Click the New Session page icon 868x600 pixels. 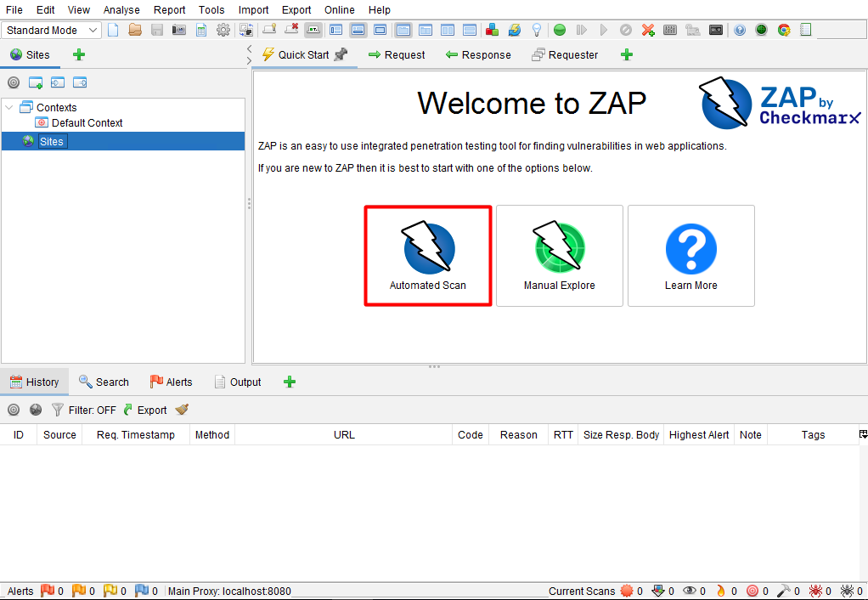pos(113,30)
